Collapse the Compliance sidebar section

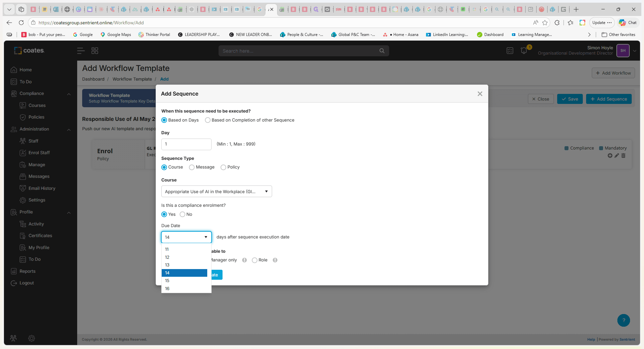(69, 94)
